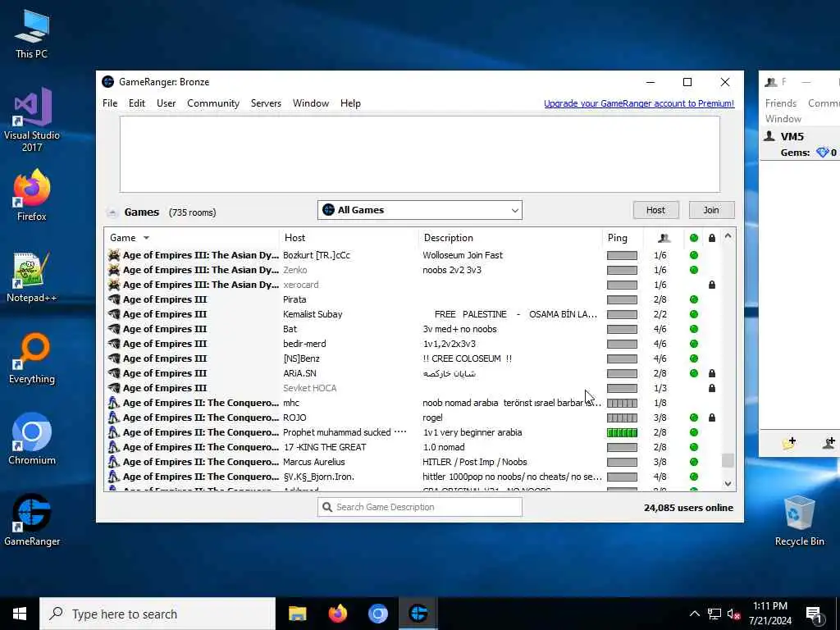
Task: Open File Explorer from the taskbar
Action: [x=297, y=614]
